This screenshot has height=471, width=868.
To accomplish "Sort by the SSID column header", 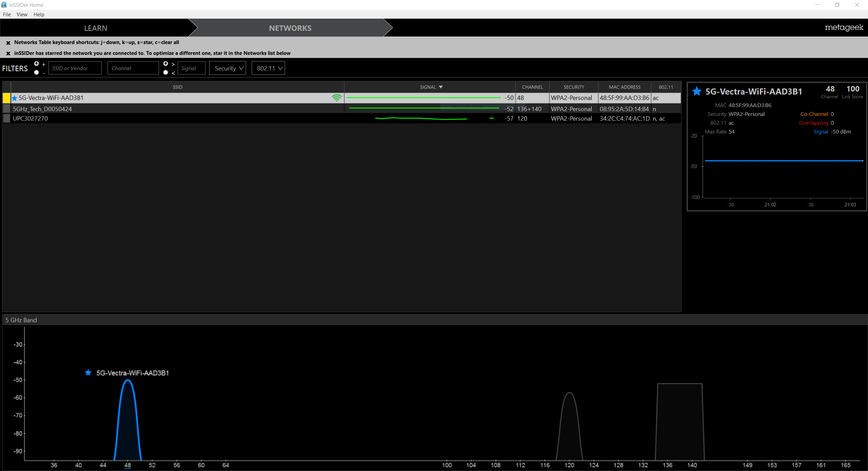I will [x=178, y=87].
